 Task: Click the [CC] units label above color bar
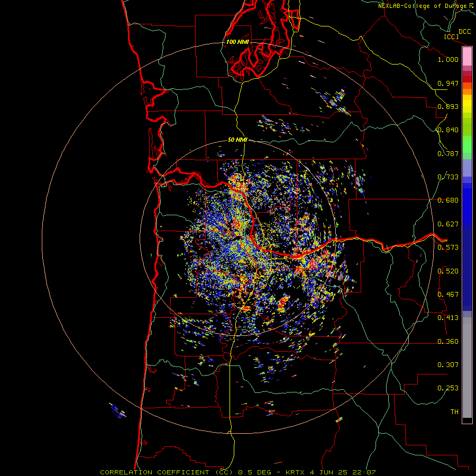[452, 36]
